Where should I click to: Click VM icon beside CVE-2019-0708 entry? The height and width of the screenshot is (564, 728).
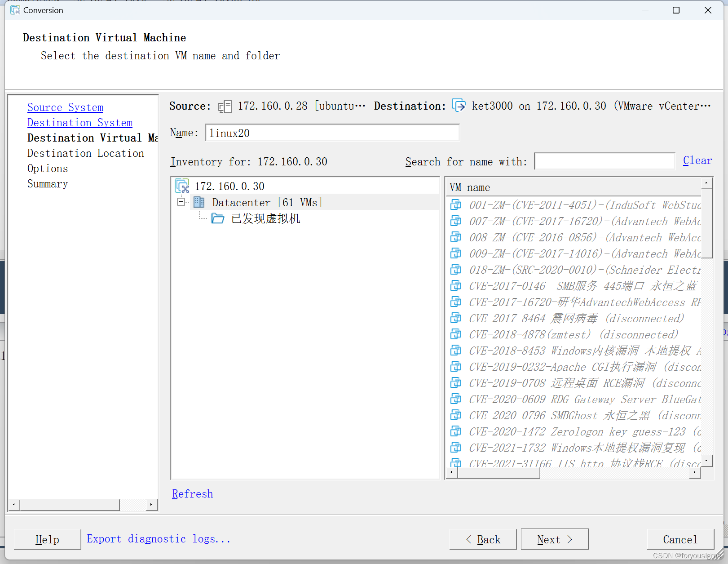(456, 383)
